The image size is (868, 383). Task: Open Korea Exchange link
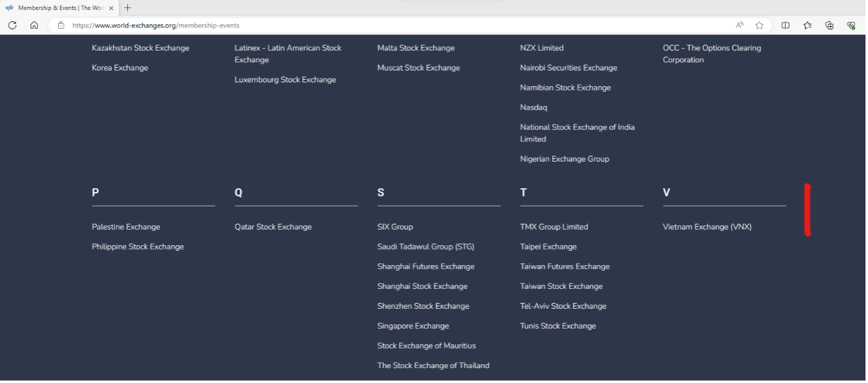click(120, 68)
